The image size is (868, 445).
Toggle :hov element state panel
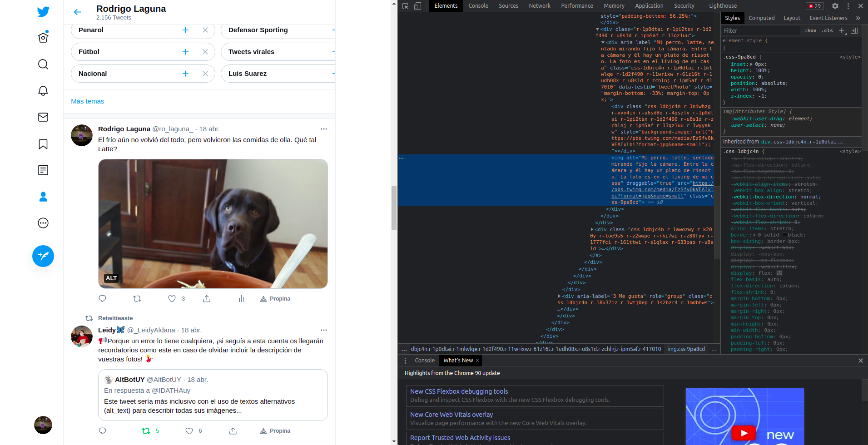tap(810, 30)
